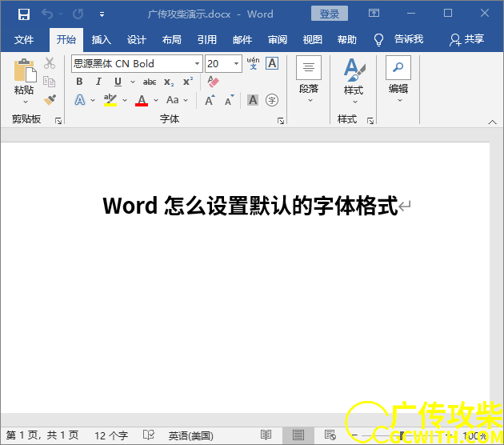This screenshot has width=504, height=445.
Task: Click the language 英语(美国) status
Action: [x=191, y=436]
